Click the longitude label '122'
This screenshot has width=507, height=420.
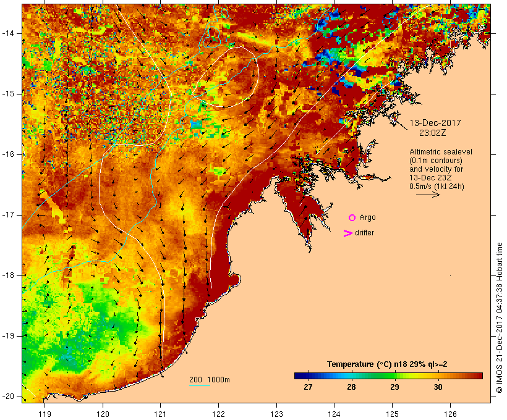pyautogui.click(x=219, y=414)
